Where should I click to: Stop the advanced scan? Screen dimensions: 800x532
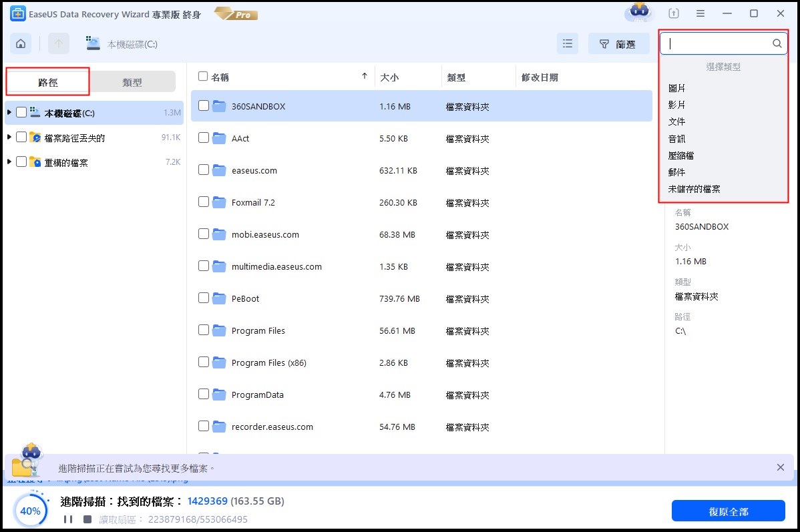click(87, 519)
